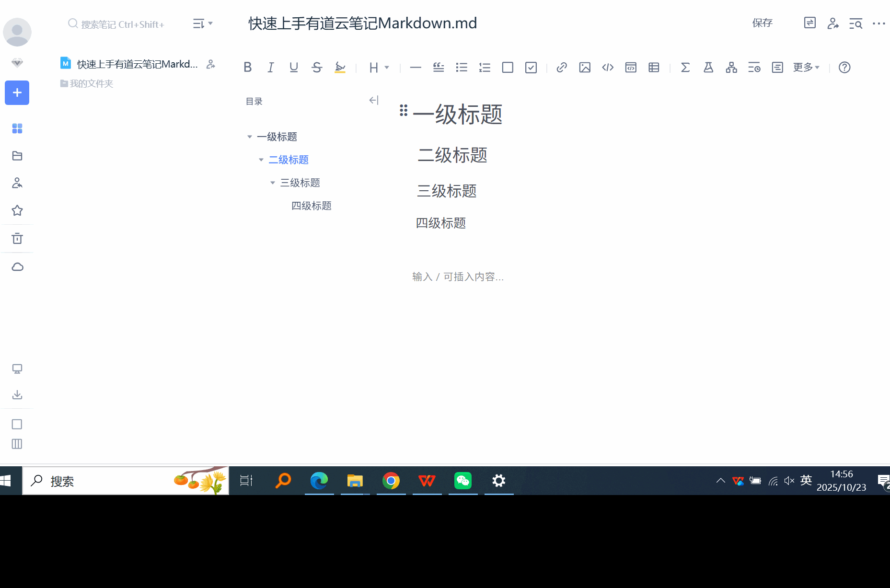890x588 pixels.
Task: Open the folders section in sidebar
Action: coord(17,156)
